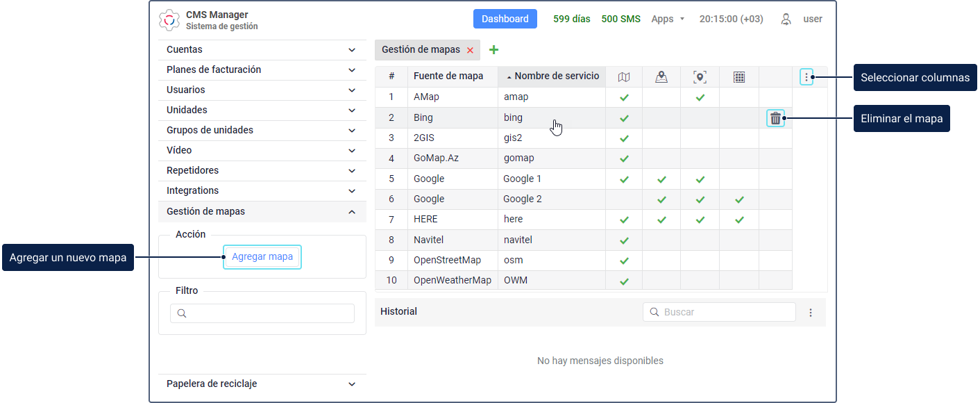Click the green plus add-tab icon
The image size is (980, 403).
tap(494, 49)
